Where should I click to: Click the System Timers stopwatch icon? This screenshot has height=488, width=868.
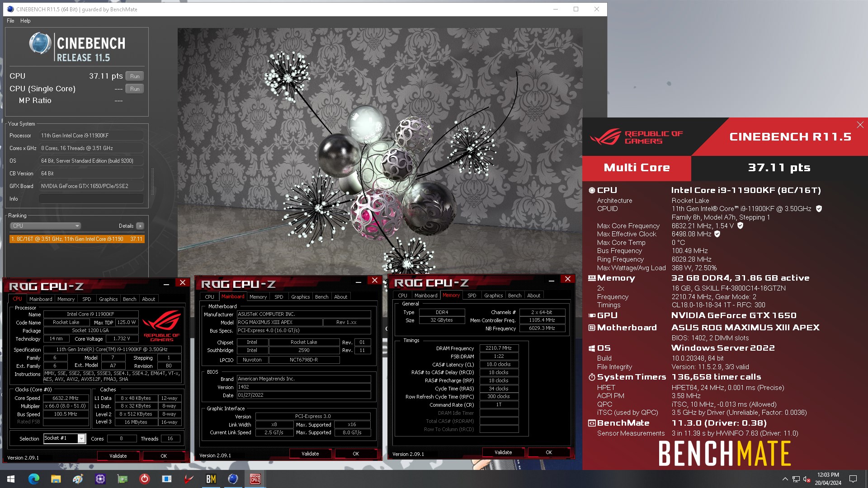click(x=591, y=377)
